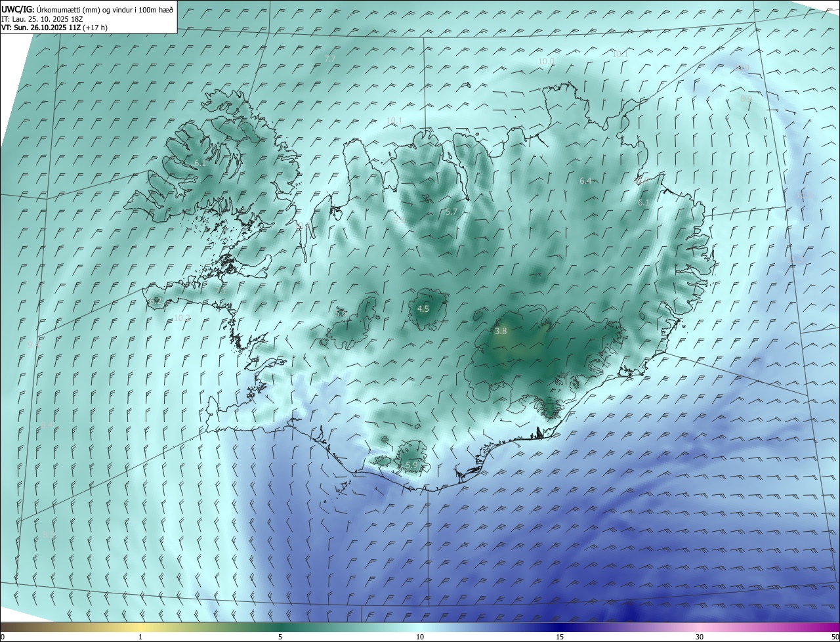Click the 0 tick on the color scale

point(3,637)
